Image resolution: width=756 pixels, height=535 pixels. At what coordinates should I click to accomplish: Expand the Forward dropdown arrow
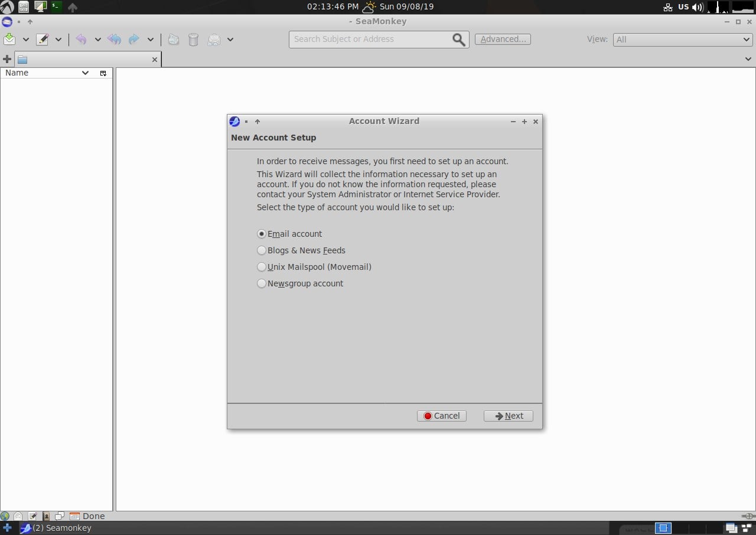[151, 40]
